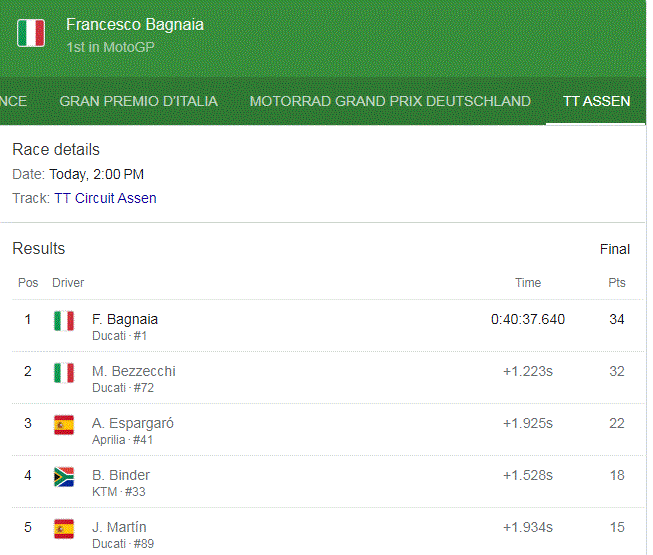Viewport: 653px width, 555px height.
Task: Select driver name J. Martín
Action: (119, 528)
